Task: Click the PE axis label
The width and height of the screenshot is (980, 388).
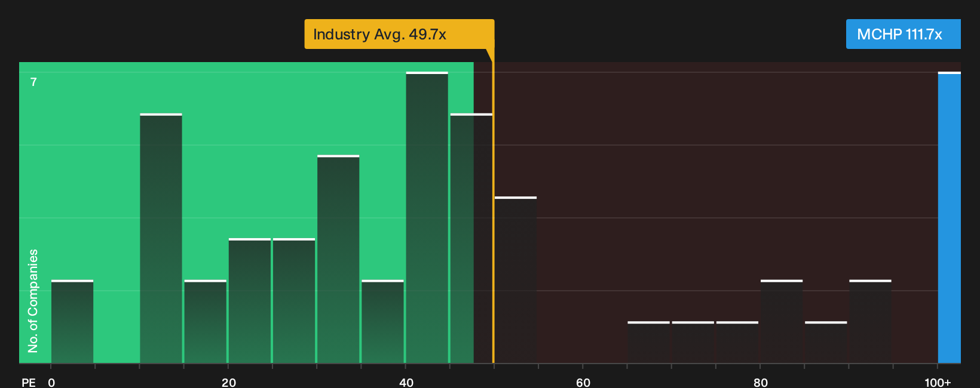Action: 29,382
